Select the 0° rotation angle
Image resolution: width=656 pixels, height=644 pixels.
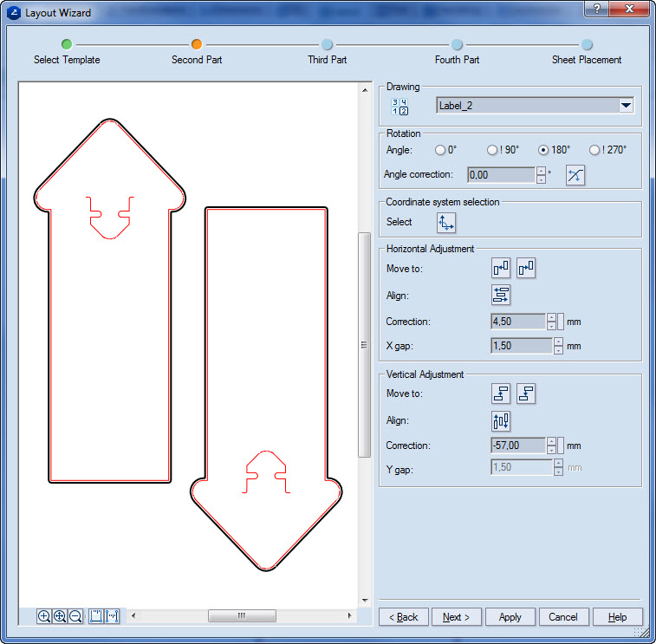[x=441, y=150]
